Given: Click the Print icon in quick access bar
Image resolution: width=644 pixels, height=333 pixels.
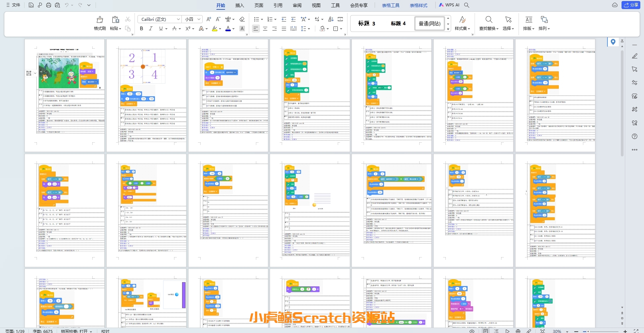Looking at the screenshot, I should (49, 5).
